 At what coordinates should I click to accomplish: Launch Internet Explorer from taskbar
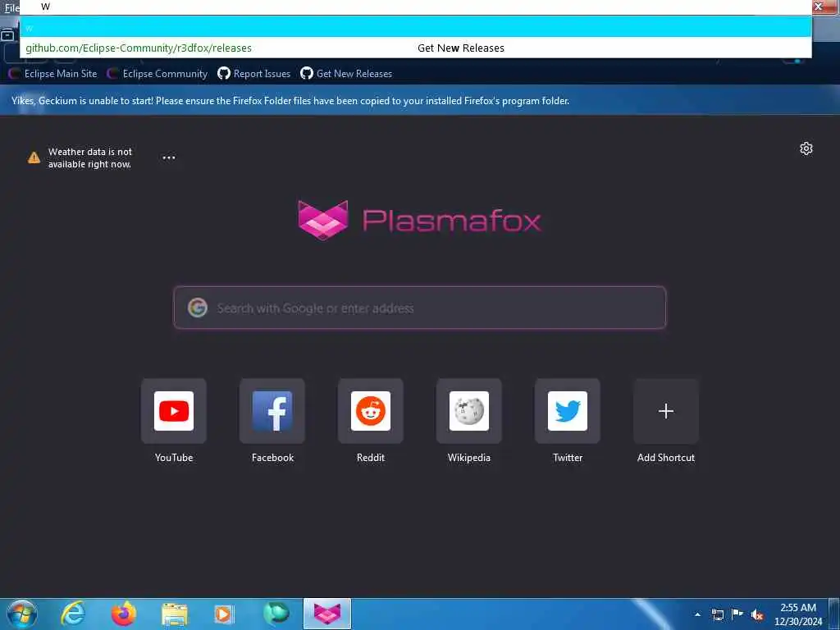coord(73,614)
